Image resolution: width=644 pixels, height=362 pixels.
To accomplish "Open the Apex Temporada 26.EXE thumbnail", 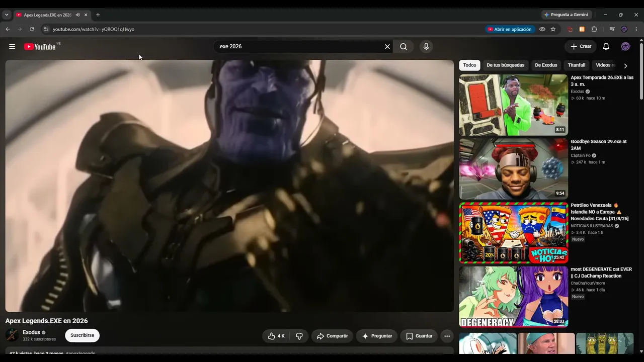I will coord(513,105).
